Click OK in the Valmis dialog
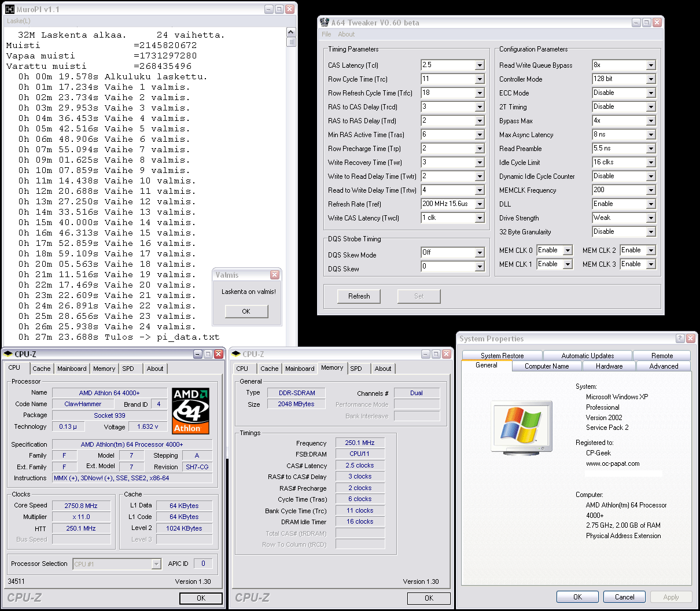The width and height of the screenshot is (700, 611). [x=246, y=311]
